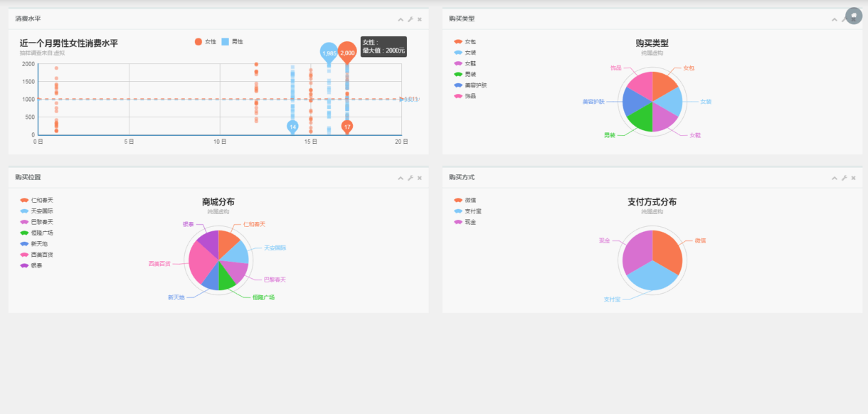Toggle 新天地 in the mall legend

[x=34, y=244]
